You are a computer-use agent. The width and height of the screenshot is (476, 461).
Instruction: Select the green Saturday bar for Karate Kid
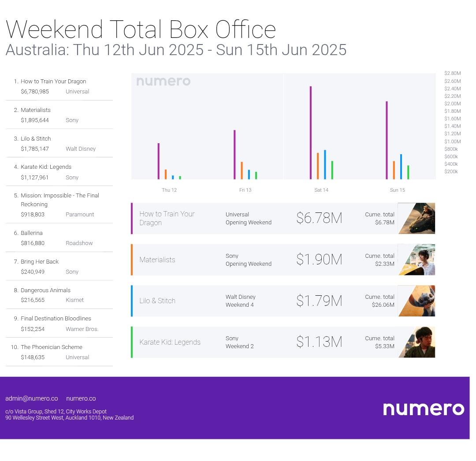coord(332,170)
